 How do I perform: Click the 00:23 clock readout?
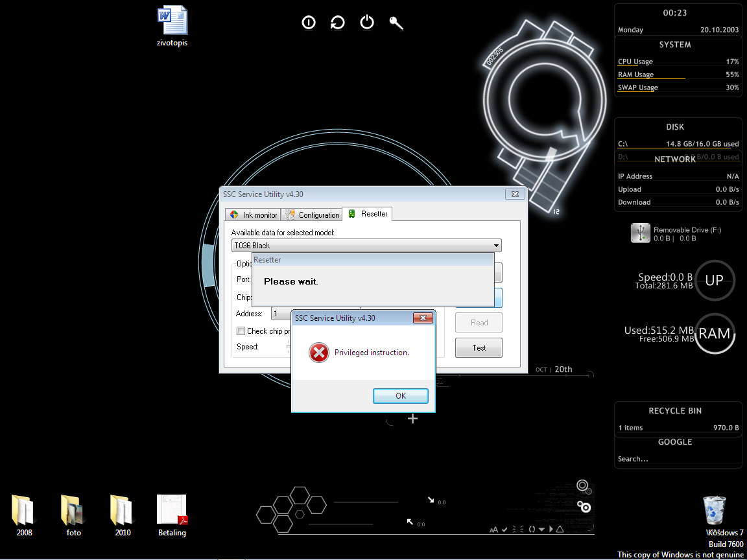tap(675, 13)
